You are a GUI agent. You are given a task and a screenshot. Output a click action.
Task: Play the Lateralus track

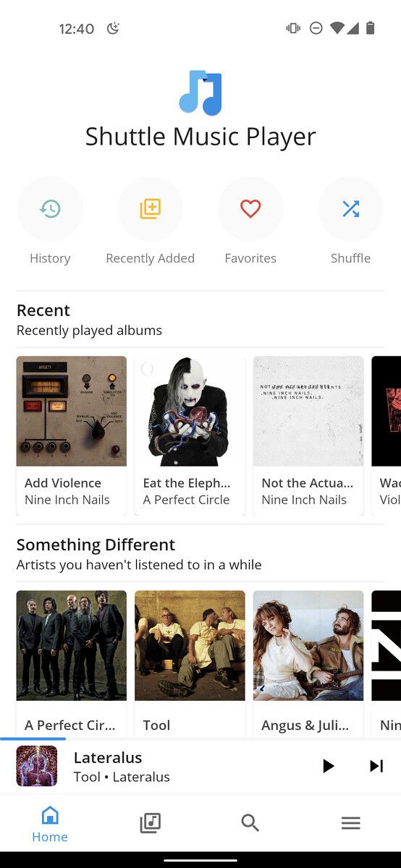pyautogui.click(x=328, y=766)
